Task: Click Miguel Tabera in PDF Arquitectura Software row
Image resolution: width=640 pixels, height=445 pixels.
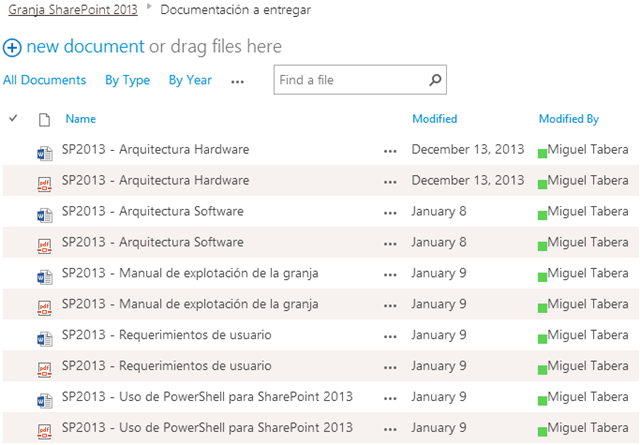Action: point(588,243)
